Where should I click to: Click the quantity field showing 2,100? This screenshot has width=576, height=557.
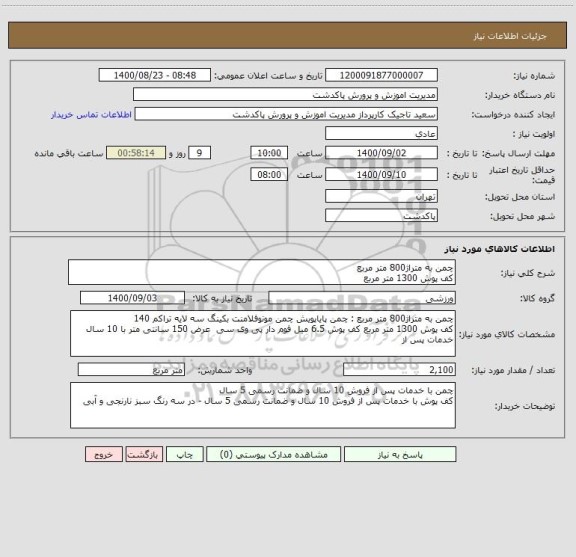click(x=399, y=370)
